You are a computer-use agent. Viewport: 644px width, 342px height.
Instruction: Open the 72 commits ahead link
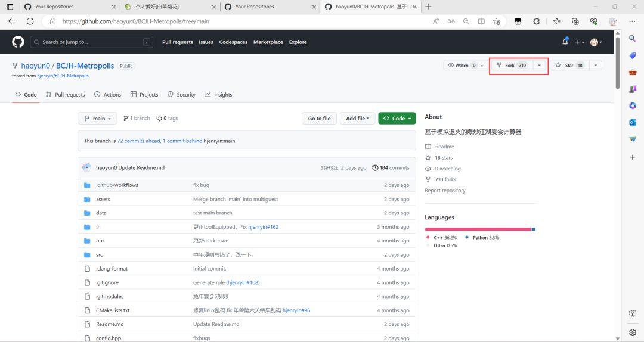(139, 141)
